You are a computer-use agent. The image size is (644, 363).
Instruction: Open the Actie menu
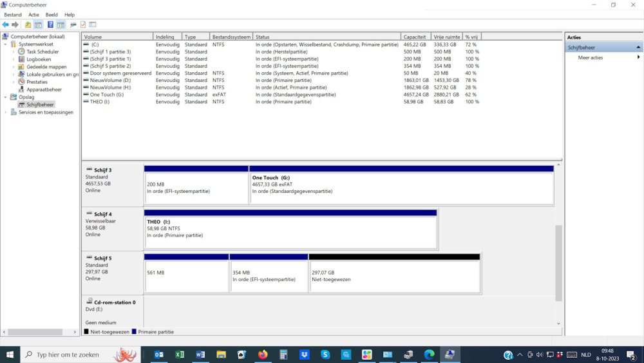point(33,14)
